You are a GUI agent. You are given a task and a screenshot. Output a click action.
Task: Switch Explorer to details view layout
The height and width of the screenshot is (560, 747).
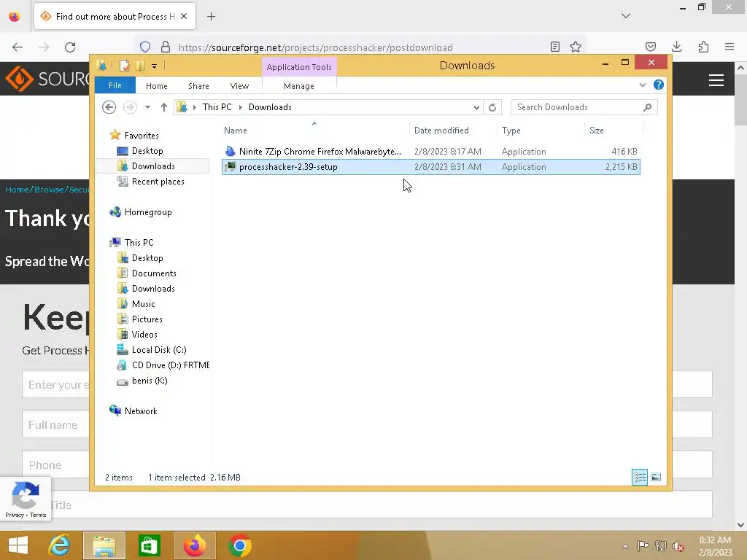click(x=639, y=477)
